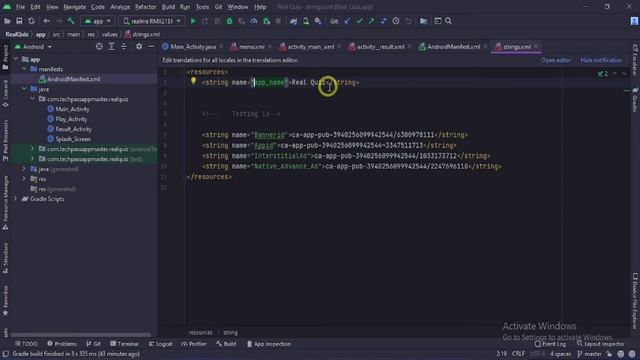Open the Logcat tool window

coord(160,344)
